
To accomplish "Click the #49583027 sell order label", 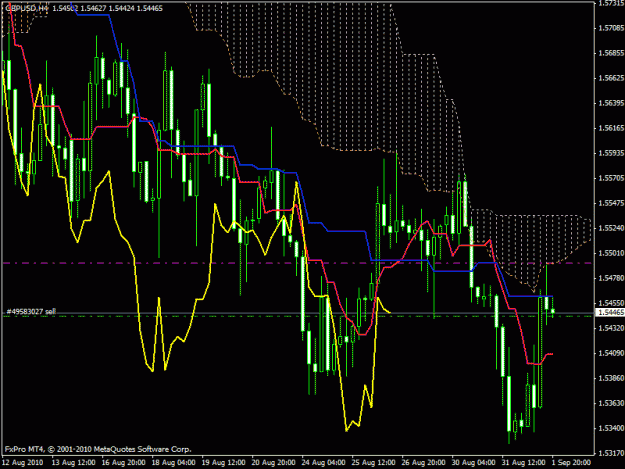I will (x=31, y=312).
